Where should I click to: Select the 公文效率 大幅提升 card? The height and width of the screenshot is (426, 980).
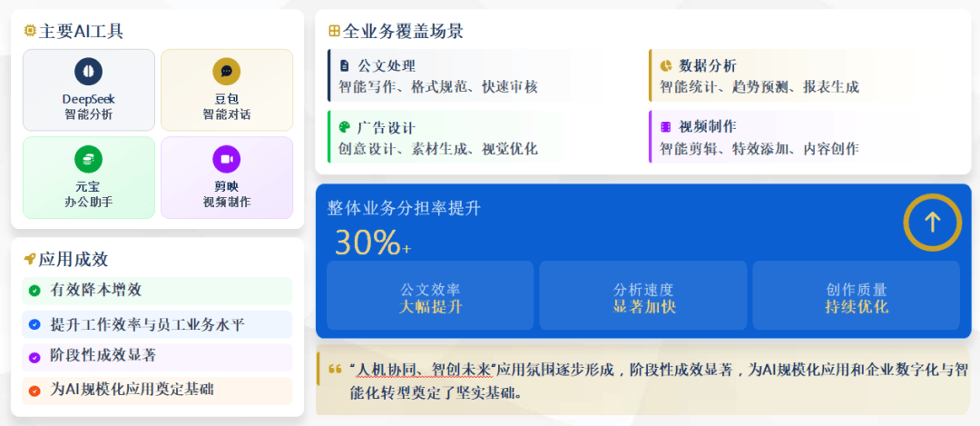430,296
